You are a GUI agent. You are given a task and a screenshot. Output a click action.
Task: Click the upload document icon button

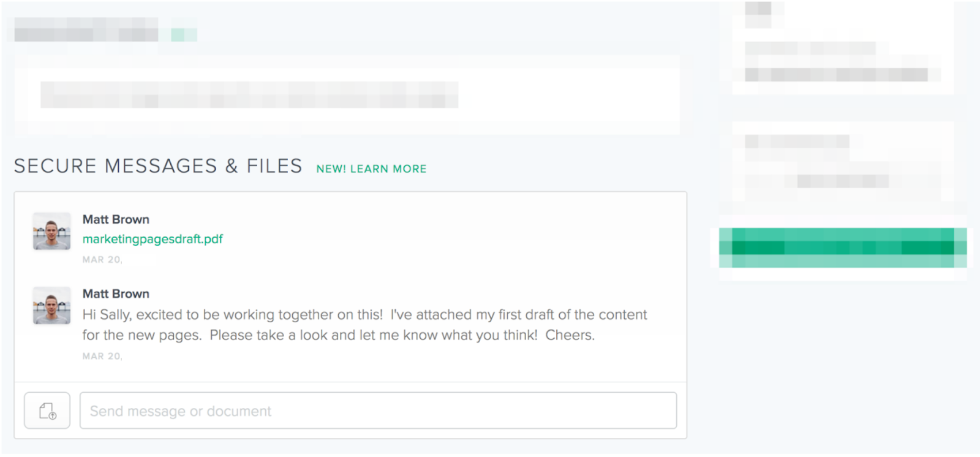pos(47,410)
